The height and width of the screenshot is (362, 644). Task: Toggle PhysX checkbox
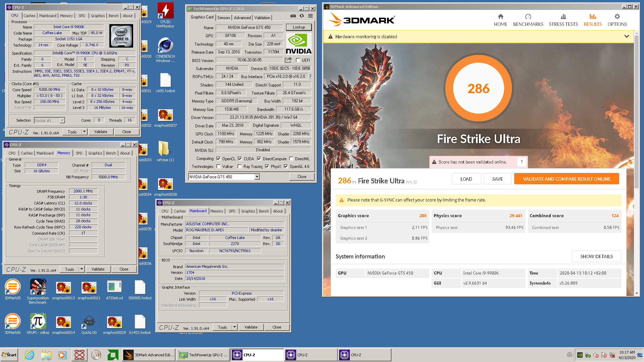pos(267,167)
